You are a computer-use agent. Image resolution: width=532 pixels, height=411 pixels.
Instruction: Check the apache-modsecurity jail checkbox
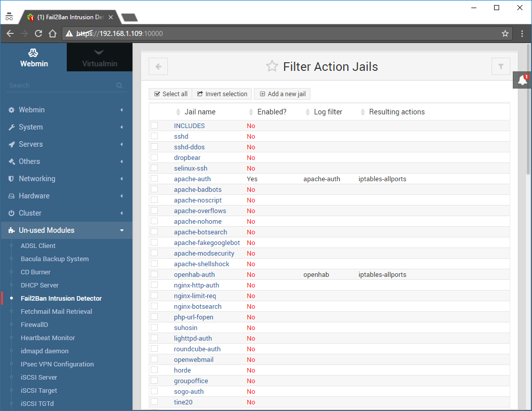click(154, 253)
